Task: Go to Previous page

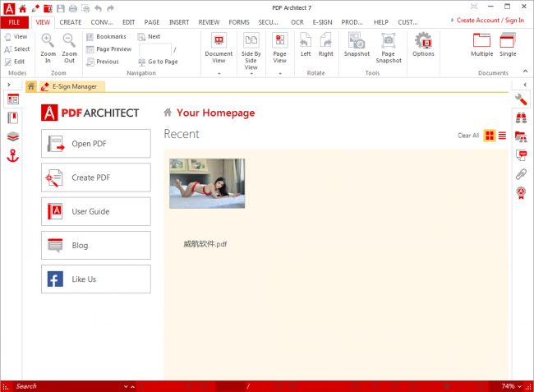Action: point(103,62)
